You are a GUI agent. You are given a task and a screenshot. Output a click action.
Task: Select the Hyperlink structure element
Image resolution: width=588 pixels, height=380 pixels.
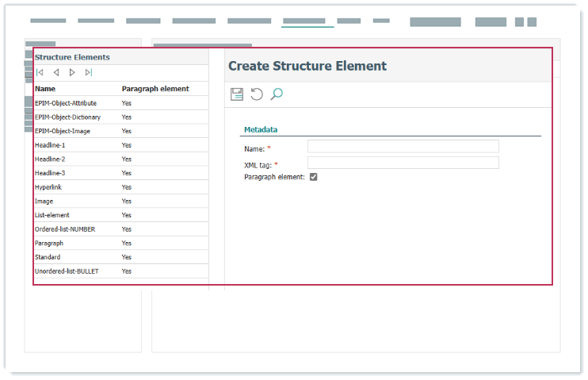(48, 186)
